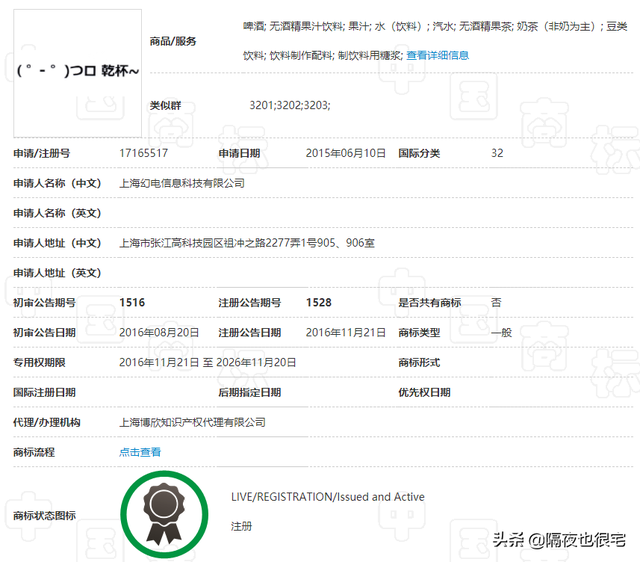
Task: Click the 优先权日期 label
Action: pyautogui.click(x=424, y=393)
